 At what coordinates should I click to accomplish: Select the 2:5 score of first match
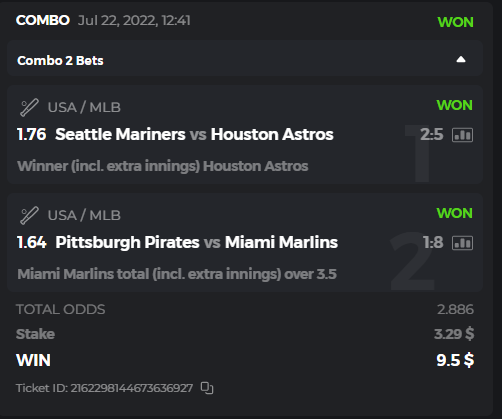[x=432, y=135]
